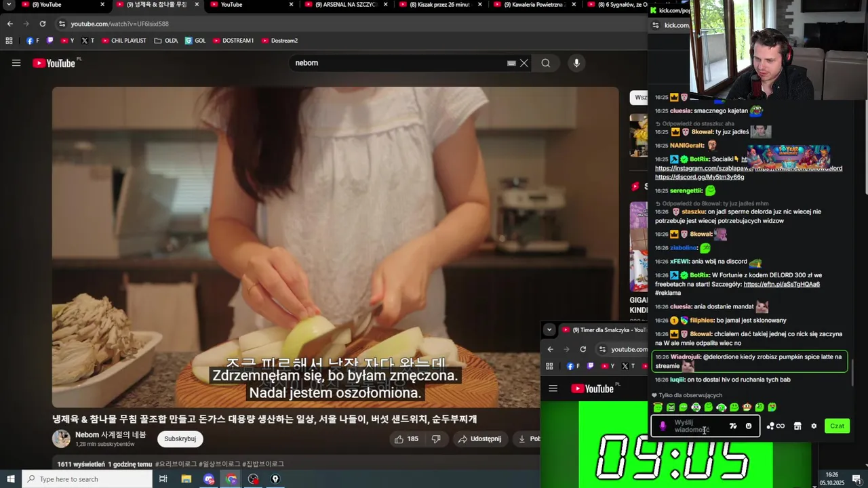Dislike the video with thumbs down
Image resolution: width=868 pixels, height=488 pixels.
[x=436, y=439]
